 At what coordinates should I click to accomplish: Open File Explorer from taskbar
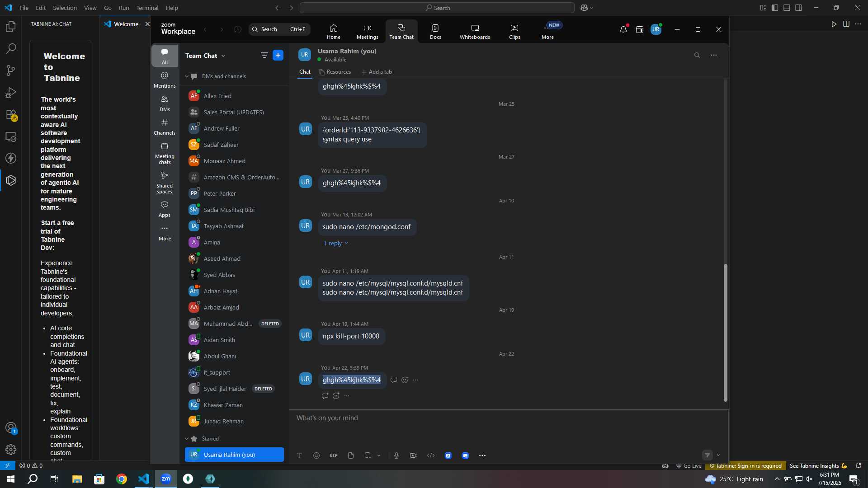click(77, 479)
